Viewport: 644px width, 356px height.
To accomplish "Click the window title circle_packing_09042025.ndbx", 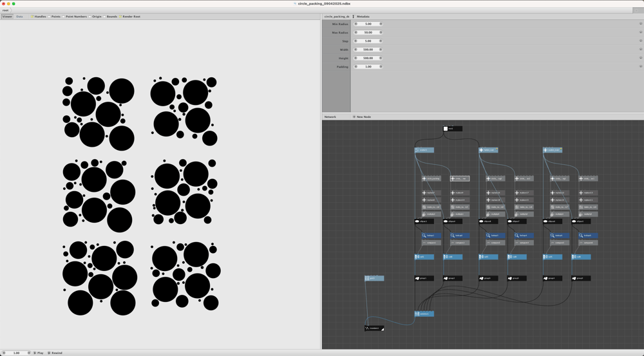I will coord(324,3).
